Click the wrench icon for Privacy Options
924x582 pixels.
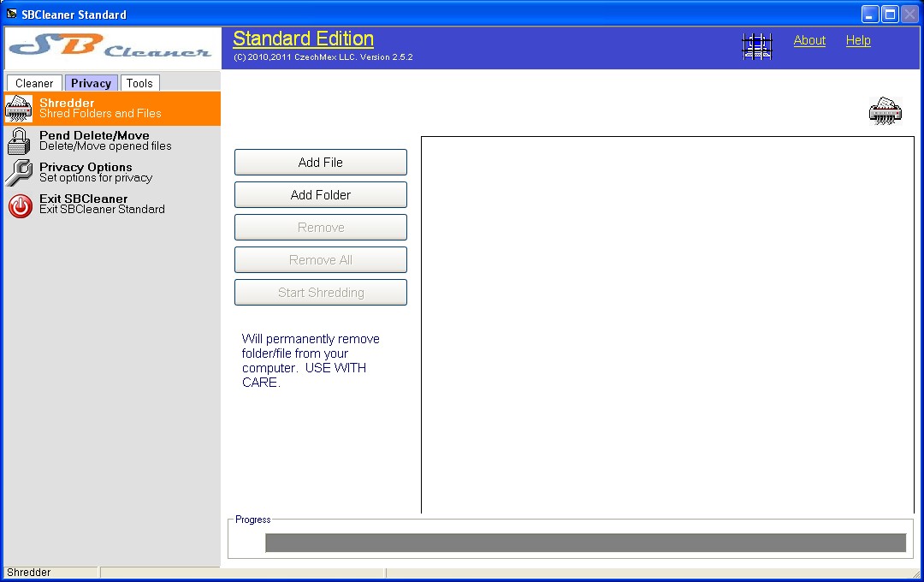click(x=19, y=173)
